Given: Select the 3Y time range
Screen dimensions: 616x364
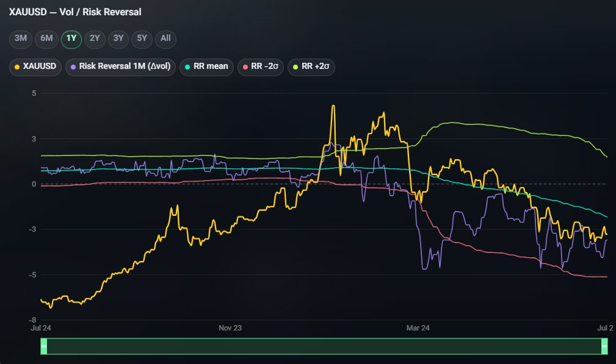Looking at the screenshot, I should coord(118,39).
